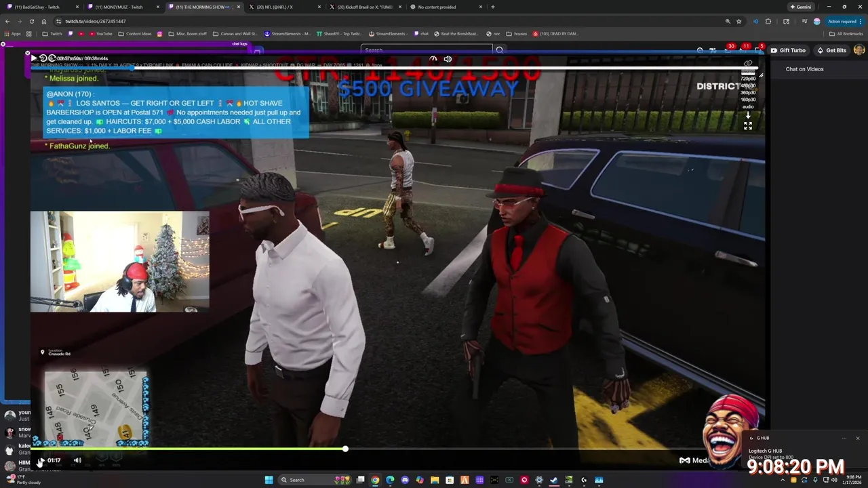Screen dimensions: 868x488
Task: Toggle the speaker mute icon in overlay
Action: coord(448,59)
